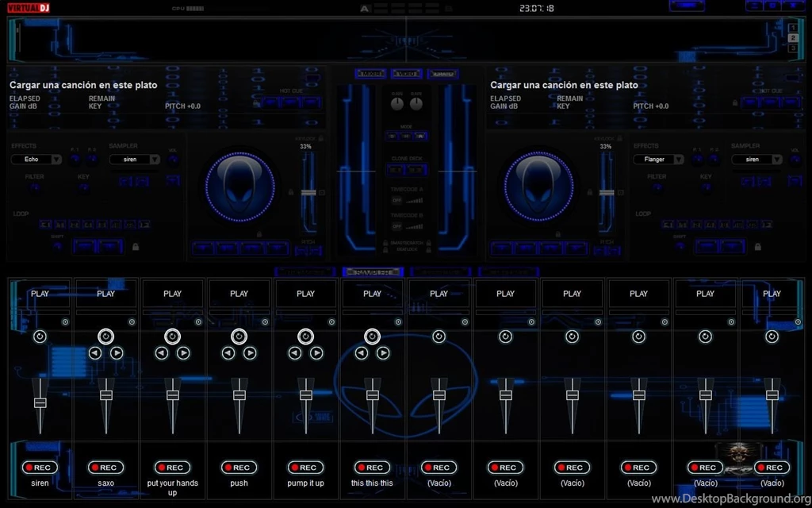Play the siren sample

[x=40, y=294]
